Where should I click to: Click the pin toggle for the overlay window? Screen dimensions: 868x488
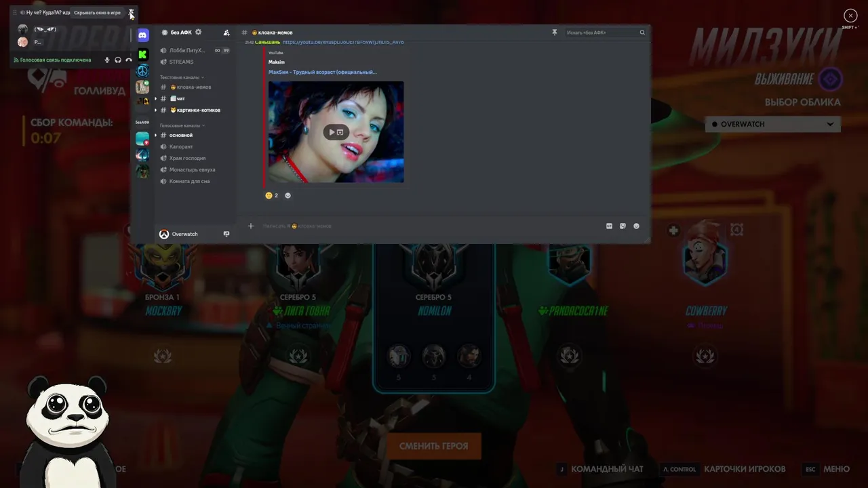click(x=132, y=12)
